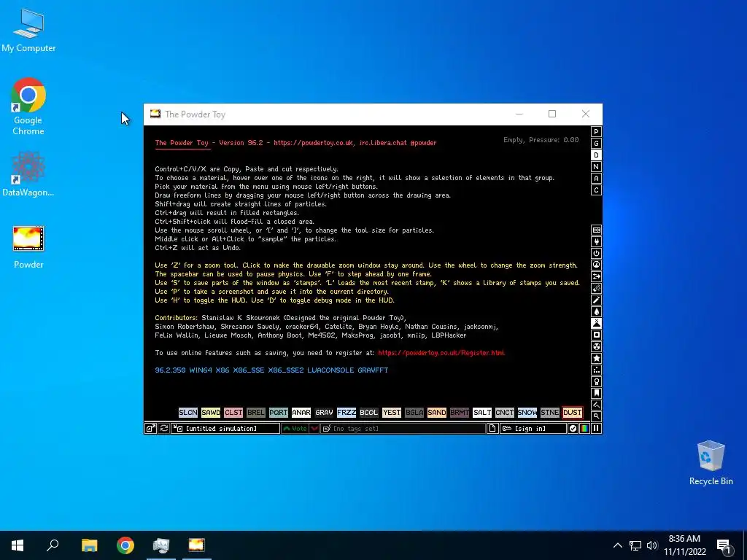Open File Explorer from the taskbar
This screenshot has height=560, width=747.
click(89, 545)
